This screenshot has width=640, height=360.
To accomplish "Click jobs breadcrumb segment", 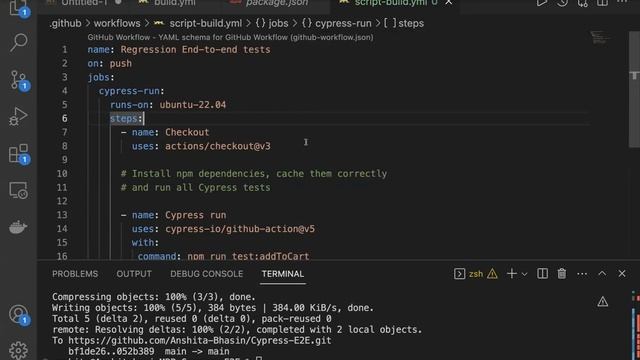I will pyautogui.click(x=278, y=23).
